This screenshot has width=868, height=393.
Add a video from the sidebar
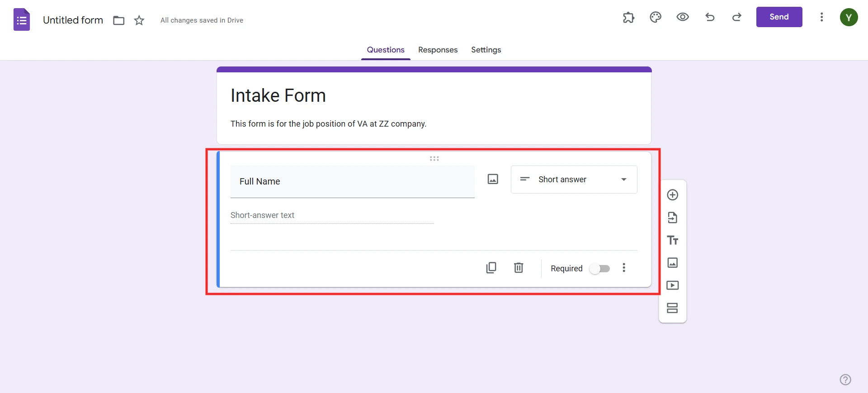(x=672, y=285)
